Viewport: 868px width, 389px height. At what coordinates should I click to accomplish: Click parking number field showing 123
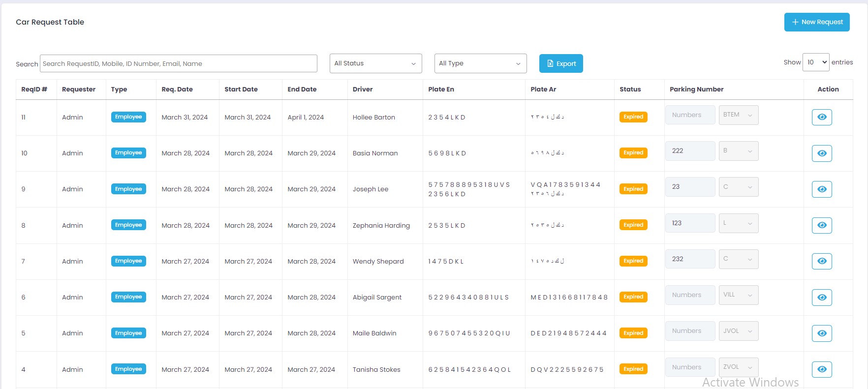point(690,223)
